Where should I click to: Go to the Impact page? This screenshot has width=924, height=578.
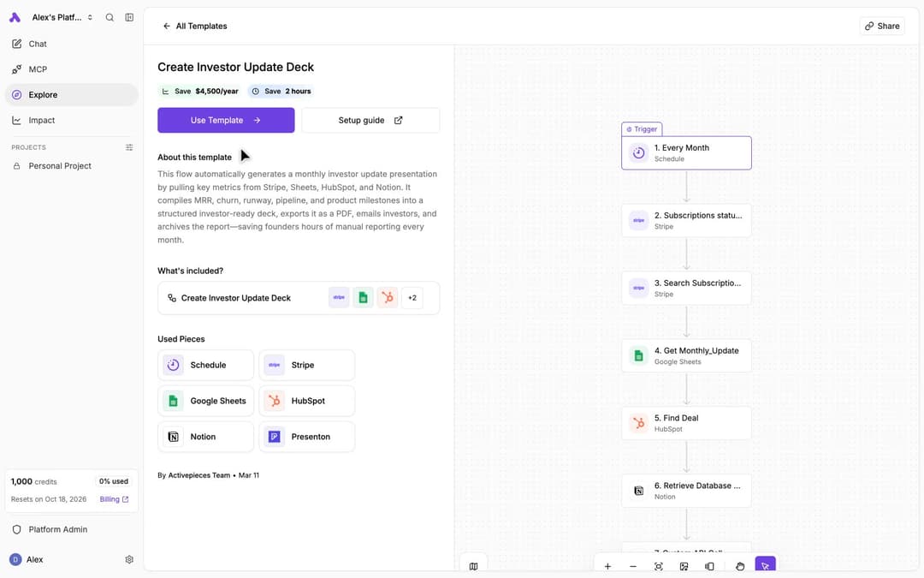[71, 120]
